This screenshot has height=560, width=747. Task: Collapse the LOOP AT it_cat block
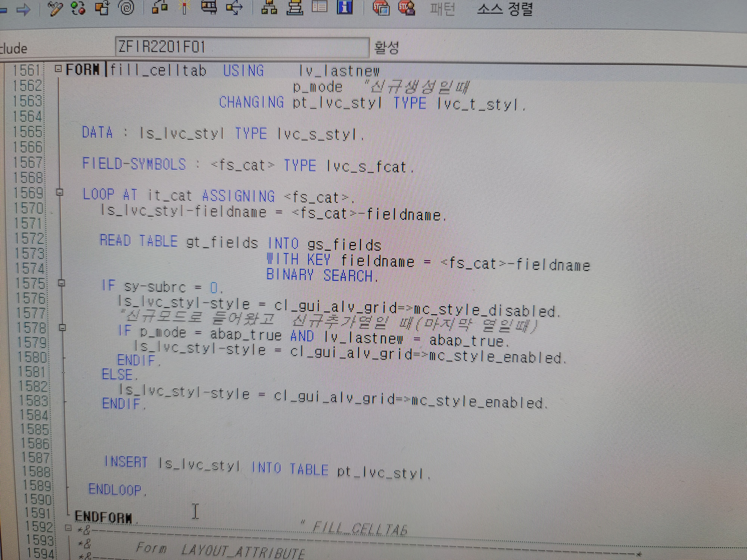(60, 192)
